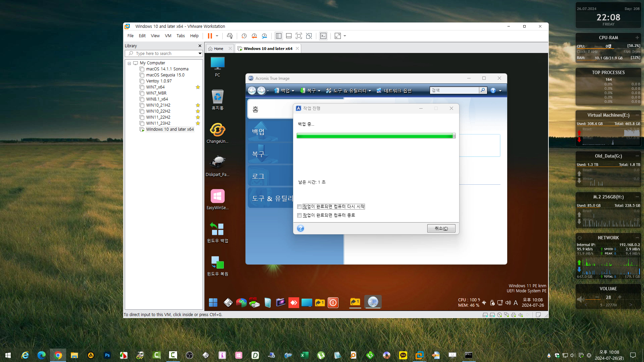Click the Acronis search magnifier button
The image size is (644, 362).
pyautogui.click(x=483, y=90)
